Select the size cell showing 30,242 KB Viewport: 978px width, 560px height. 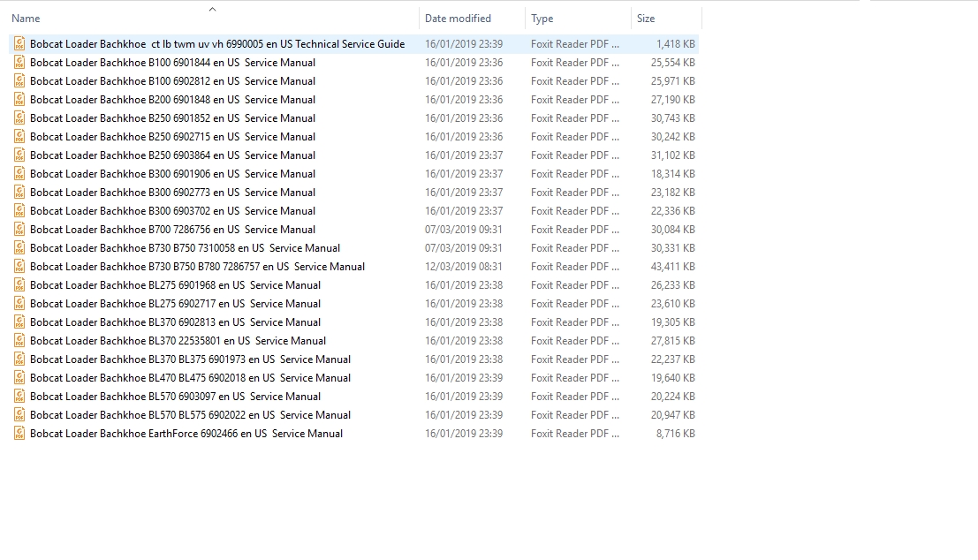pyautogui.click(x=673, y=137)
